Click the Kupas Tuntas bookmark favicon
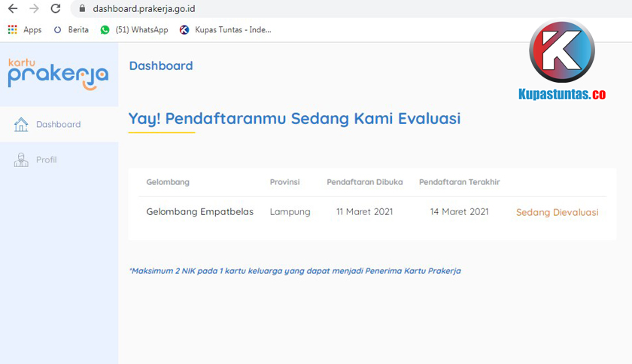This screenshot has width=632, height=364. [184, 30]
